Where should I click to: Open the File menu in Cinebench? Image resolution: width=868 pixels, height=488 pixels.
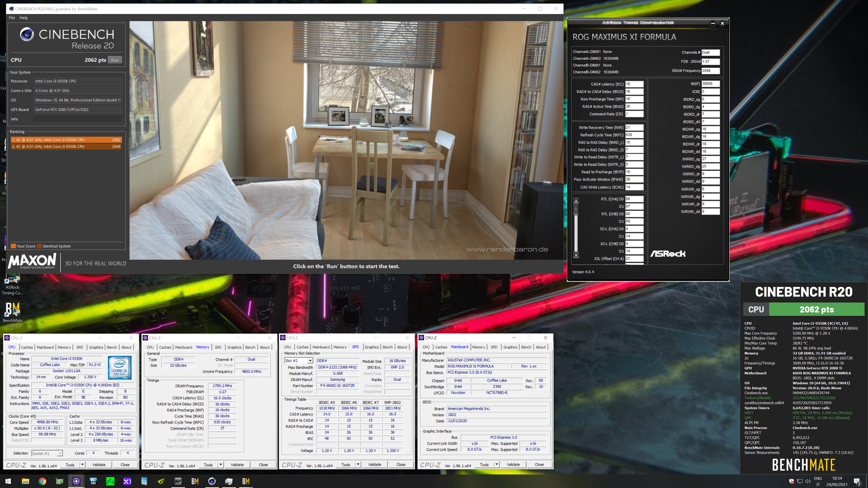(x=12, y=18)
